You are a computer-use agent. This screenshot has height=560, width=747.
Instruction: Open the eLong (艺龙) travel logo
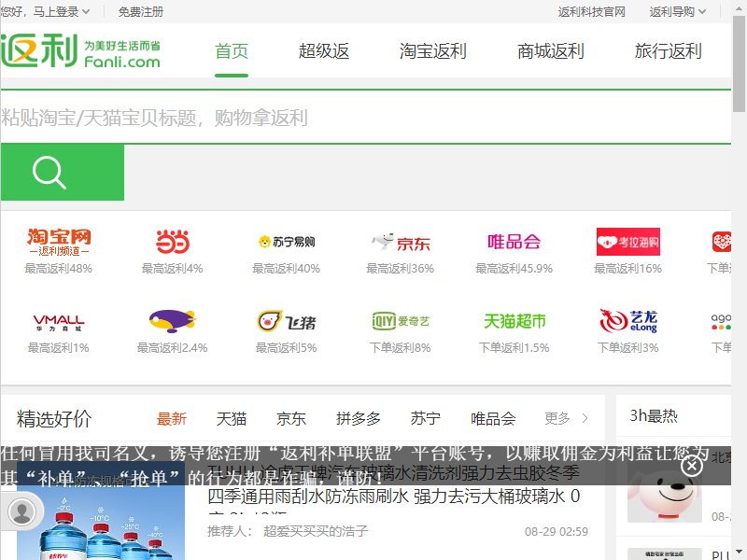coord(627,321)
